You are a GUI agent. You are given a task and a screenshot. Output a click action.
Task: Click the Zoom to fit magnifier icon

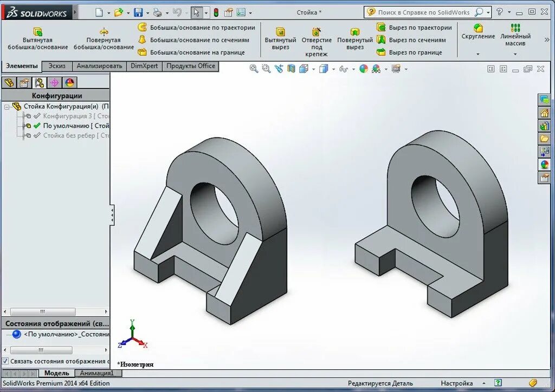(254, 69)
